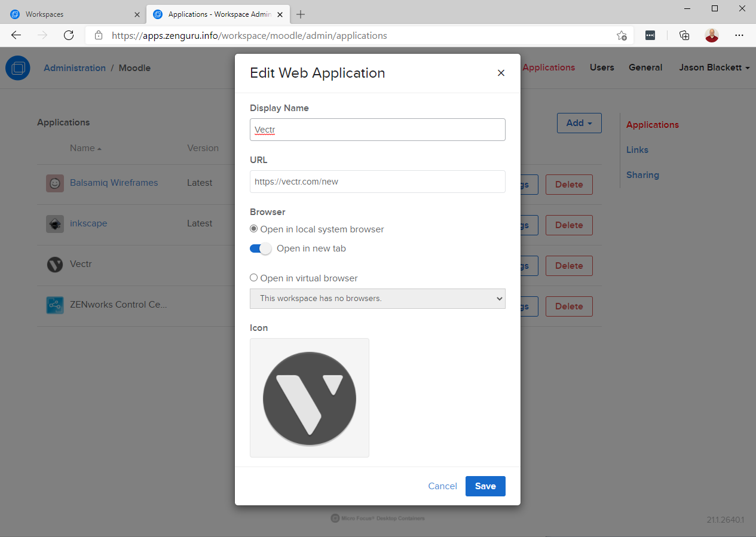Click the Vectr app icon in list
Viewport: 756px width, 537px height.
click(x=55, y=265)
